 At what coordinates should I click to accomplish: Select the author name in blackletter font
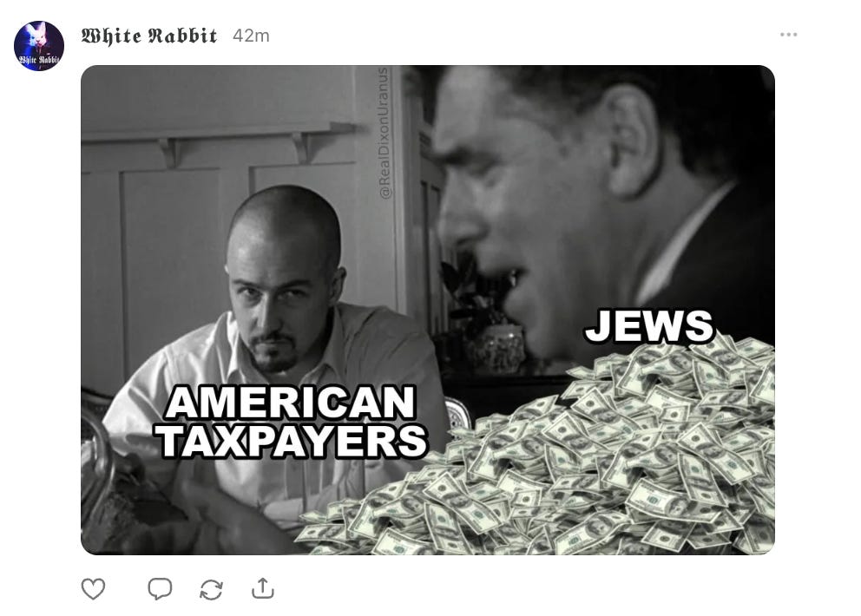click(x=149, y=36)
